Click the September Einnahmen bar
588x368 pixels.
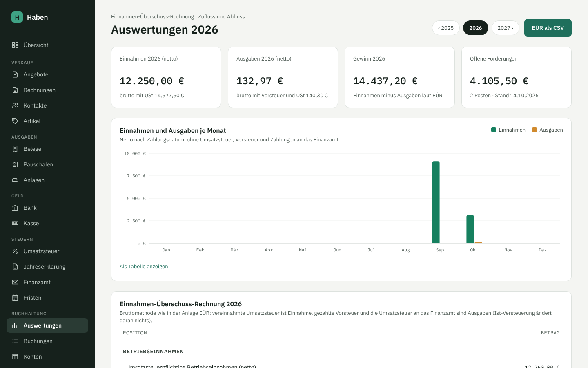[x=436, y=202]
